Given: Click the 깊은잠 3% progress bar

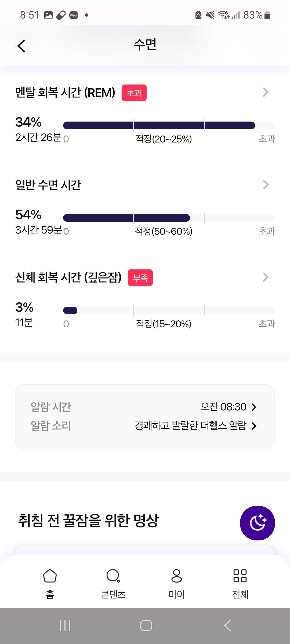Looking at the screenshot, I should point(169,310).
